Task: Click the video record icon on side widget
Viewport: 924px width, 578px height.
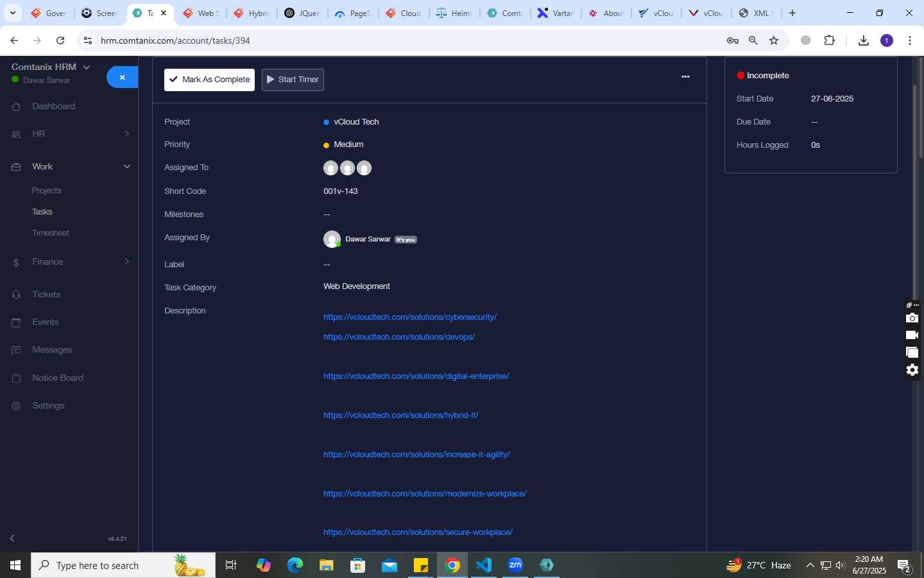Action: (912, 335)
